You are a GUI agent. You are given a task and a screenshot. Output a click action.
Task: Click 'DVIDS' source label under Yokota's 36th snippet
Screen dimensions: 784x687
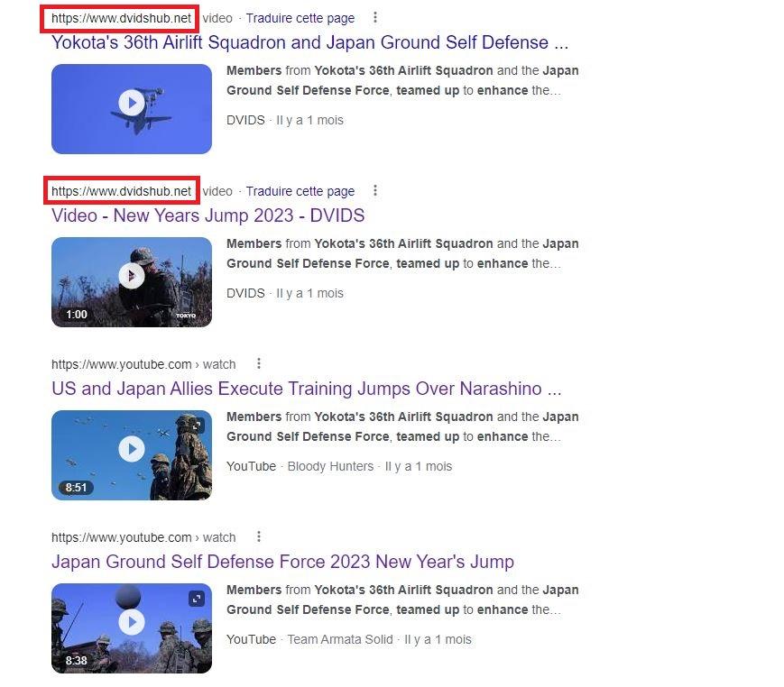point(245,121)
